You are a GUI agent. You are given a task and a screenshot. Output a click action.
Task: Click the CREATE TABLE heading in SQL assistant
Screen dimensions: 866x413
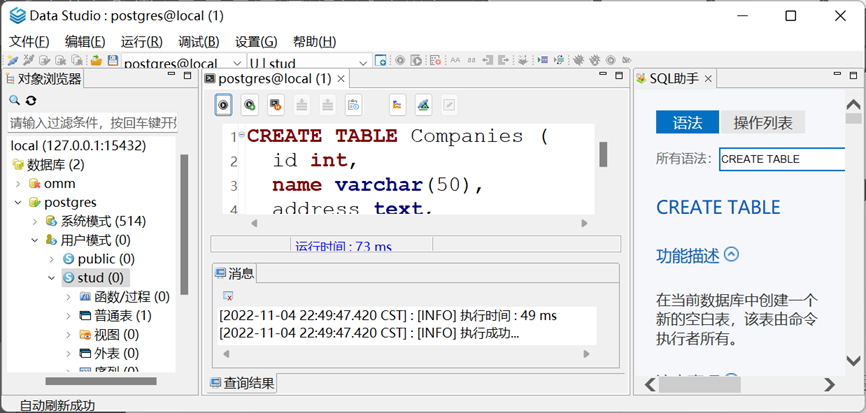(x=718, y=208)
